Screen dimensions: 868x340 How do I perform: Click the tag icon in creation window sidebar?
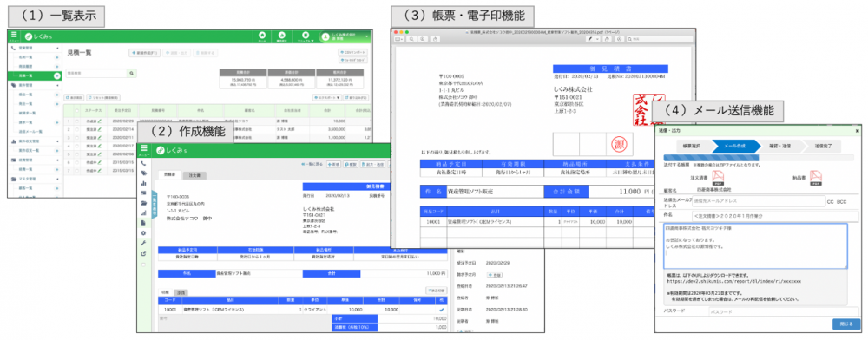(144, 173)
